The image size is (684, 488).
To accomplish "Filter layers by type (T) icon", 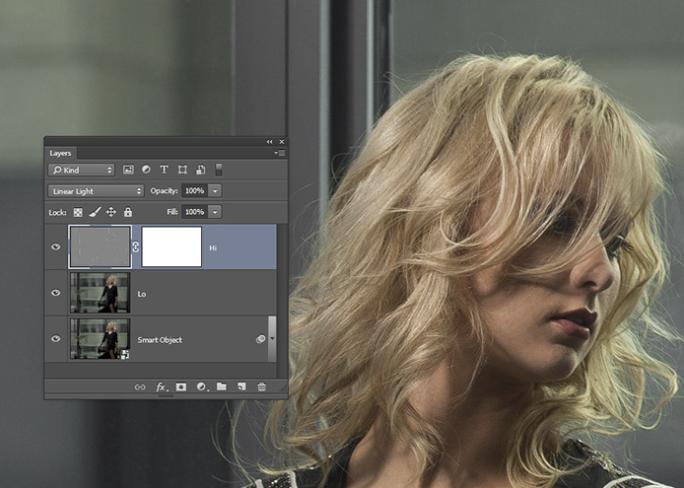I will [165, 170].
